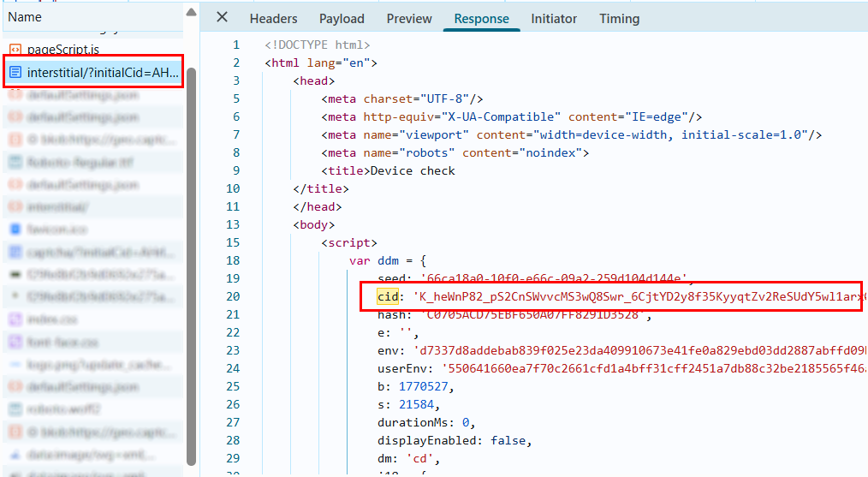Click the request list vertical scrollbar

192,257
